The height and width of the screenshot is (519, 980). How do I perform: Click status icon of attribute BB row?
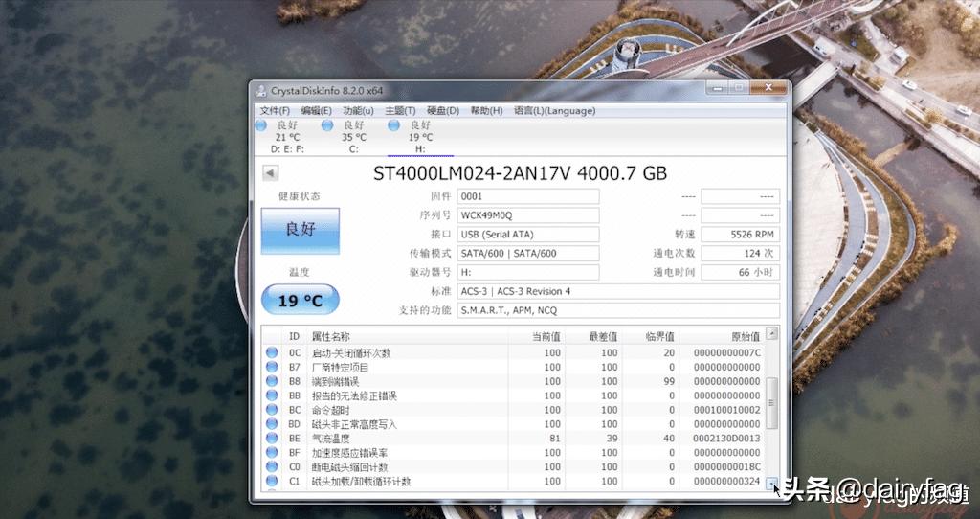pos(271,395)
